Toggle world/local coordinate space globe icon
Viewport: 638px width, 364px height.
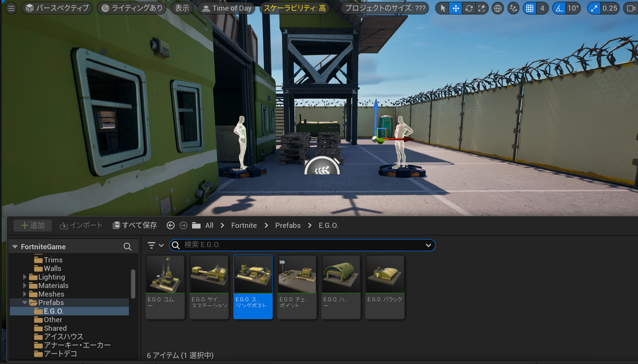point(498,8)
